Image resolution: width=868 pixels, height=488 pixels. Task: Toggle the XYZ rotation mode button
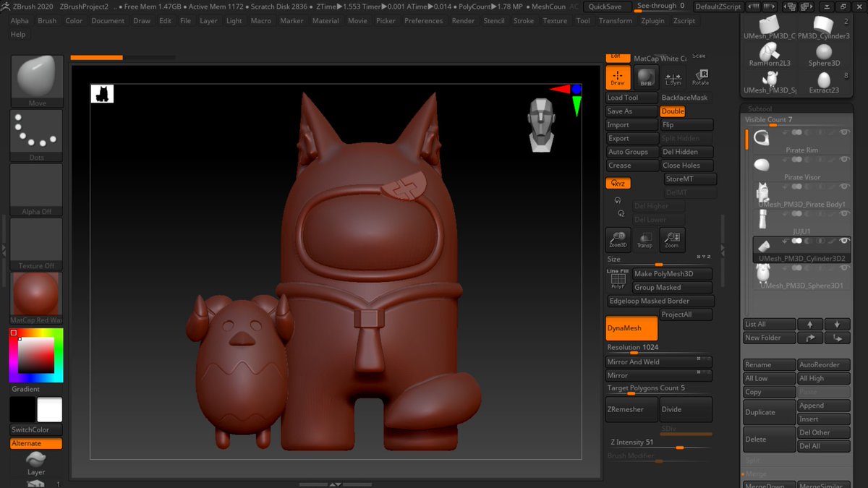618,184
